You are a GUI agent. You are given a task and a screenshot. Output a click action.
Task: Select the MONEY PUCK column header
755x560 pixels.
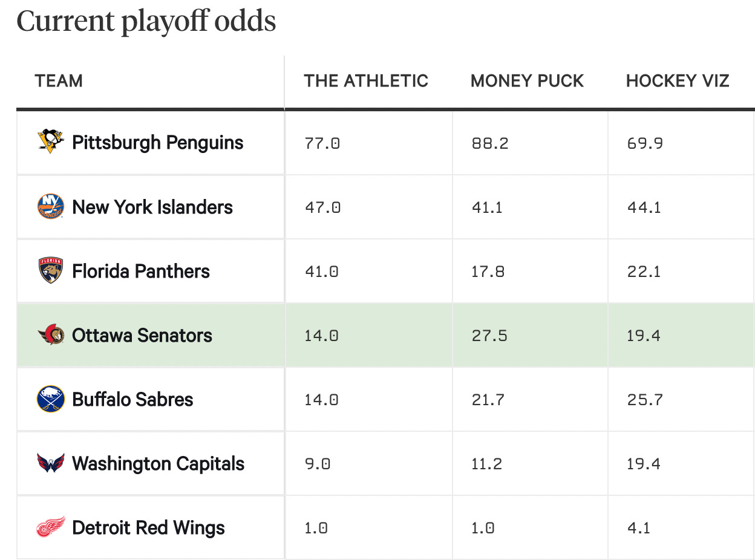[x=528, y=81]
